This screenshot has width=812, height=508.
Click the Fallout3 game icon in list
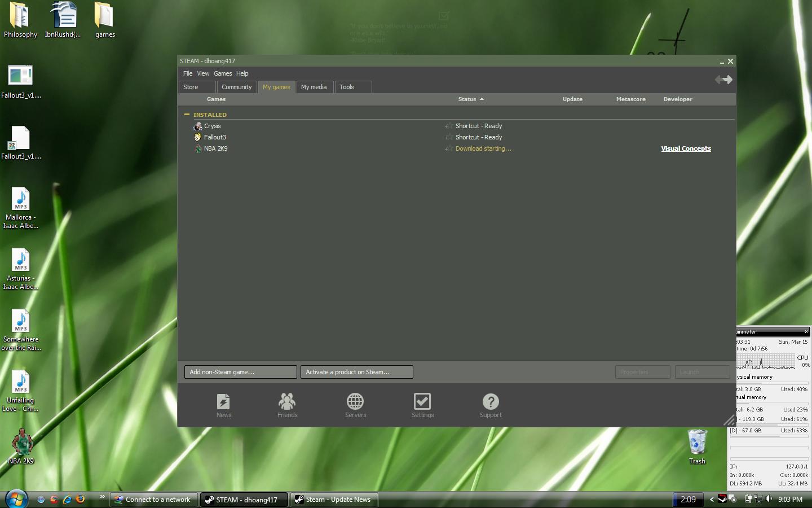point(197,137)
